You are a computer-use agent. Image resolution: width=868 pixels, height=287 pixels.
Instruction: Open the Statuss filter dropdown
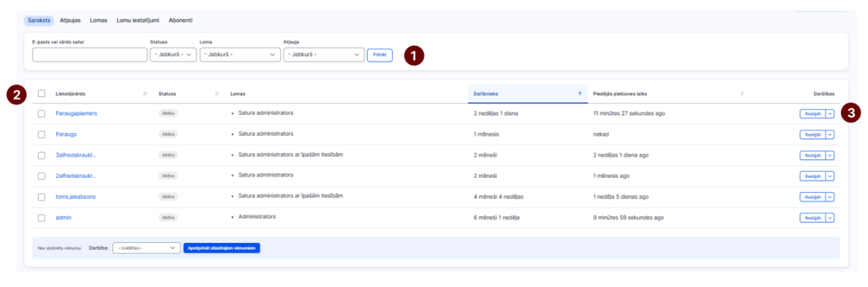173,55
